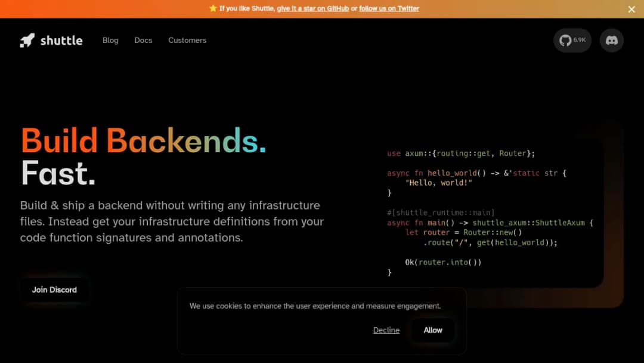Screen dimensions: 644x363
Task: Click the 'use axum::{routing::get, Router};' code line
Action: click(461, 153)
